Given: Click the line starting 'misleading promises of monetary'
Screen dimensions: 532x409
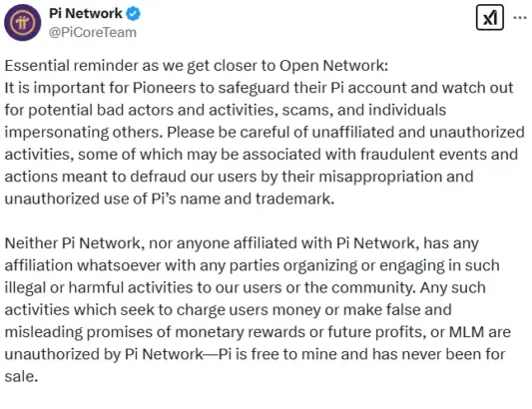Looking at the screenshot, I should (x=258, y=332).
